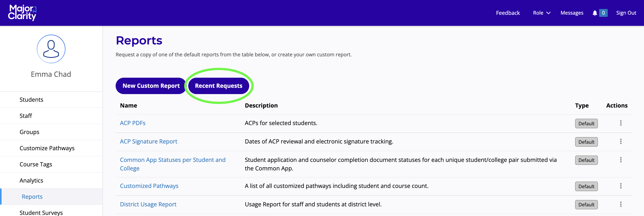Viewport: 644px width, 216px height.
Task: Open the ACP PDFs report link
Action: click(132, 123)
